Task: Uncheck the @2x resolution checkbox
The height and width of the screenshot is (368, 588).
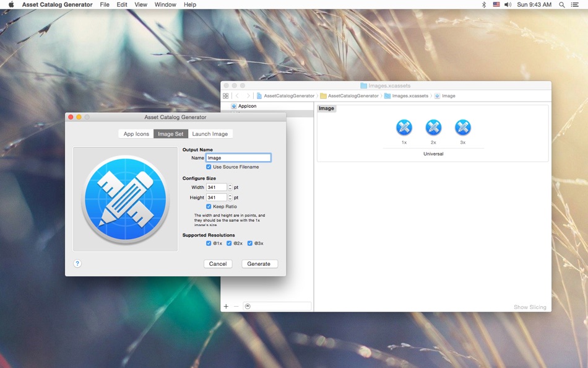Action: click(x=229, y=243)
